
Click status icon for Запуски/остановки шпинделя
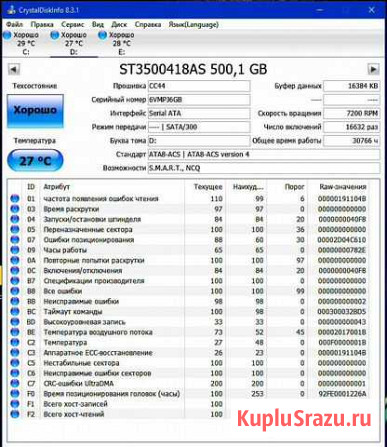pyautogui.click(x=15, y=219)
